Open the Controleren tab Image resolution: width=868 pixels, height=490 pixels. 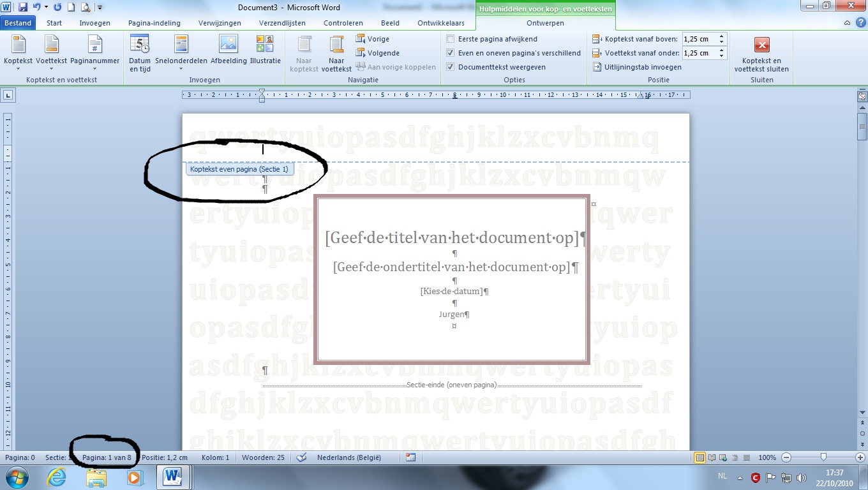click(x=343, y=23)
